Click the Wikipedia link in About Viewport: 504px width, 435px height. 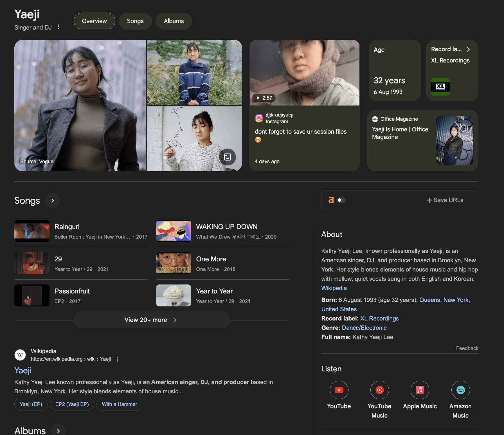[334, 288]
